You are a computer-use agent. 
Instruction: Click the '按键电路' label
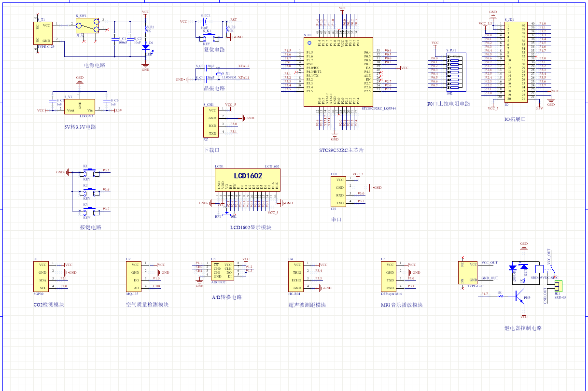pos(91,227)
